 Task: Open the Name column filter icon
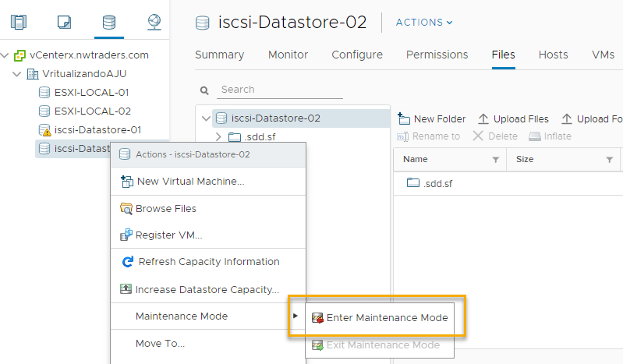click(495, 159)
